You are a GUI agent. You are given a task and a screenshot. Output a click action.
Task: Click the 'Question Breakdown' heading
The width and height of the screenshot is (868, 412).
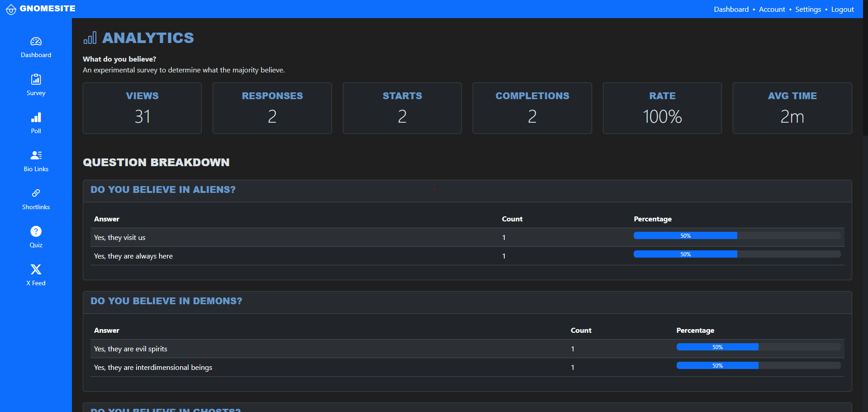pyautogui.click(x=156, y=163)
